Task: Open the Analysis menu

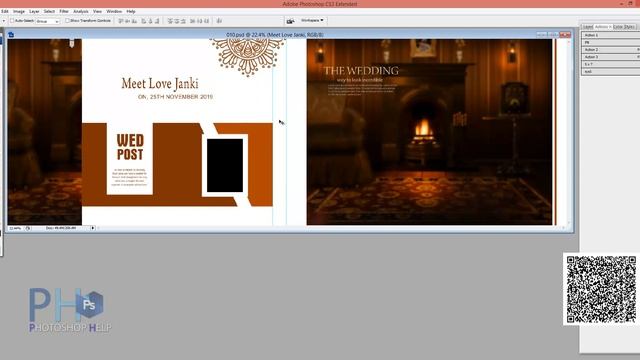Action: pyautogui.click(x=81, y=11)
